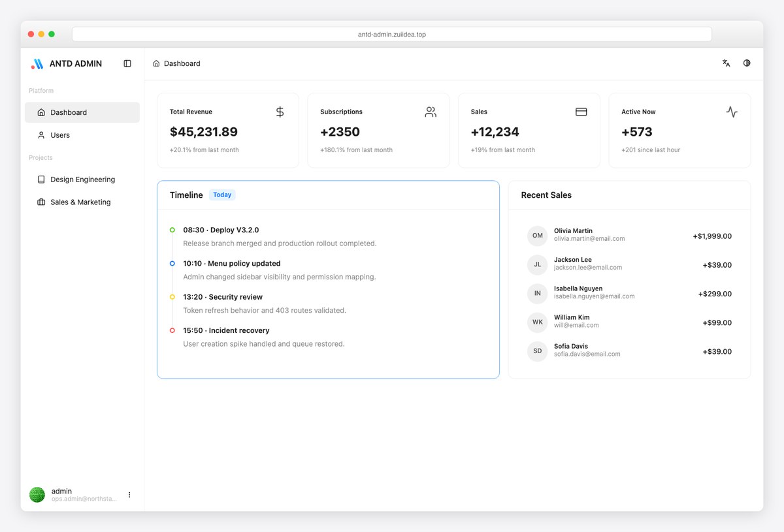Open Users in the sidebar menu
The width and height of the screenshot is (784, 532).
[82, 135]
